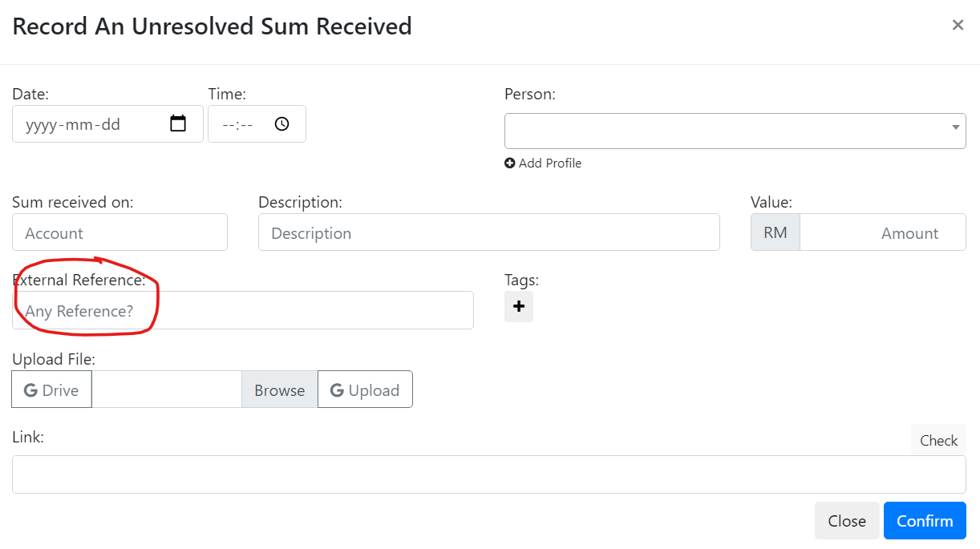Confirm the unresolved sum record
This screenshot has width=980, height=549.
(925, 521)
